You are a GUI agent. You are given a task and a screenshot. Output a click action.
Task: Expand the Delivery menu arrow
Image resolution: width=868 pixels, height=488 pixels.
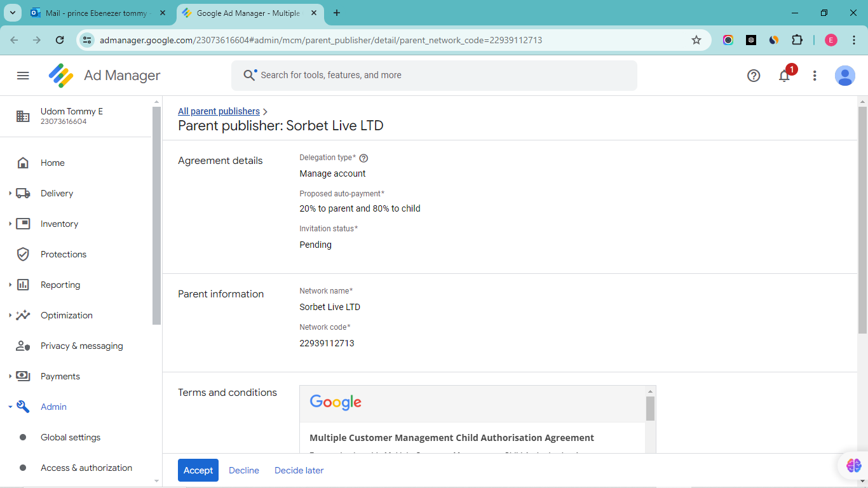click(x=10, y=193)
